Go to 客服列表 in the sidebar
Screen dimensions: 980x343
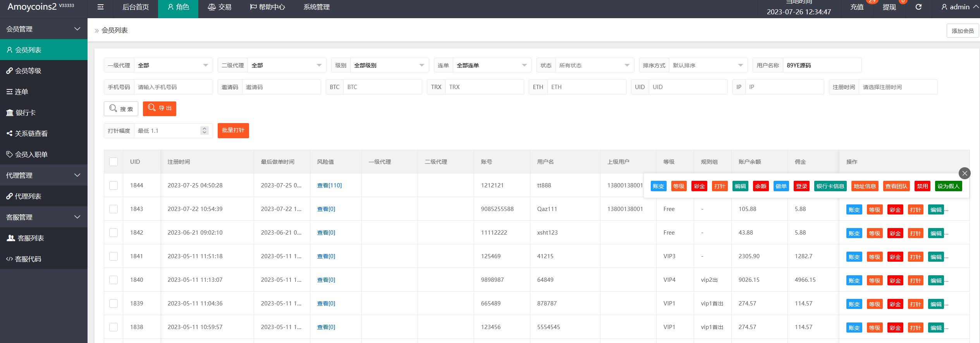coord(31,238)
